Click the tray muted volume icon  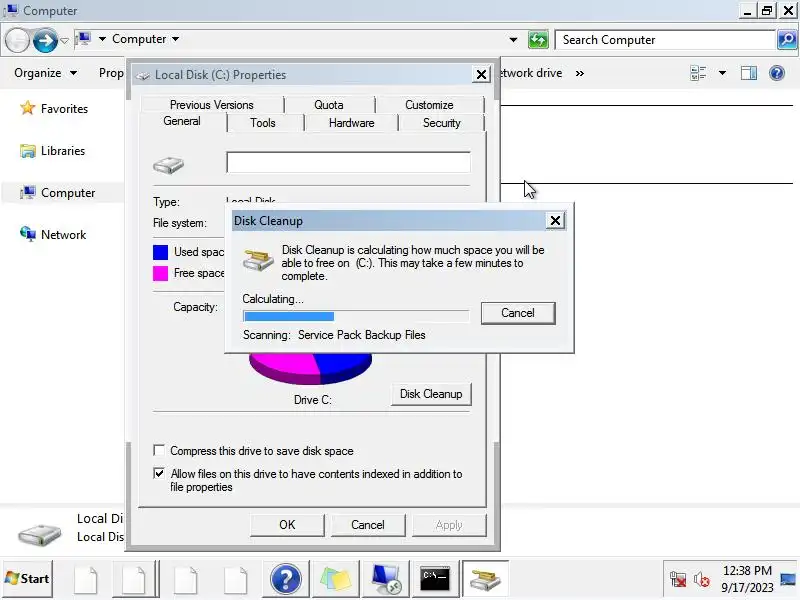(702, 579)
